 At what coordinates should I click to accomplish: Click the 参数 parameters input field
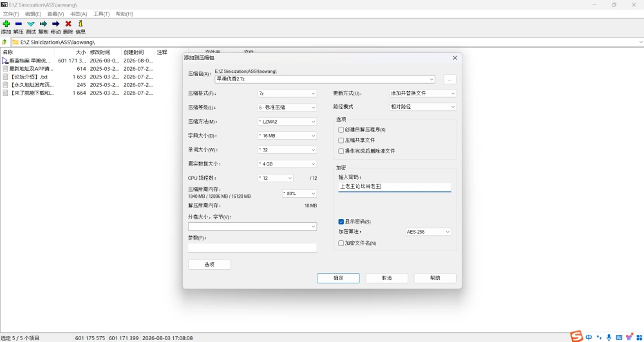[252, 247]
